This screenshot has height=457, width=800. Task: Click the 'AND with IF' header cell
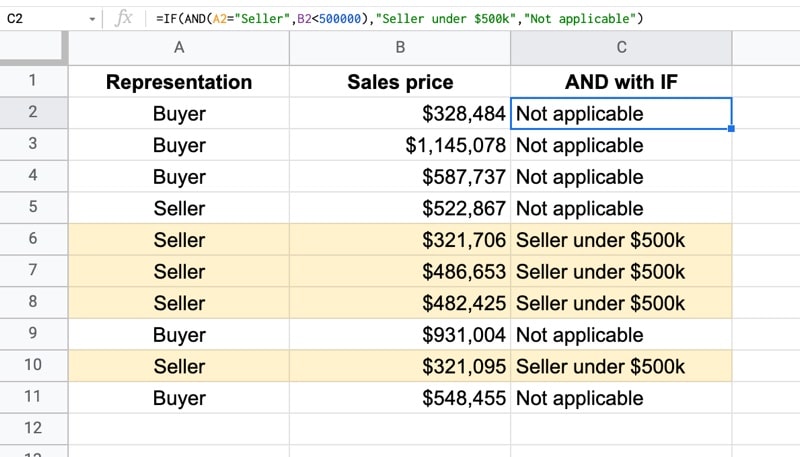click(621, 82)
